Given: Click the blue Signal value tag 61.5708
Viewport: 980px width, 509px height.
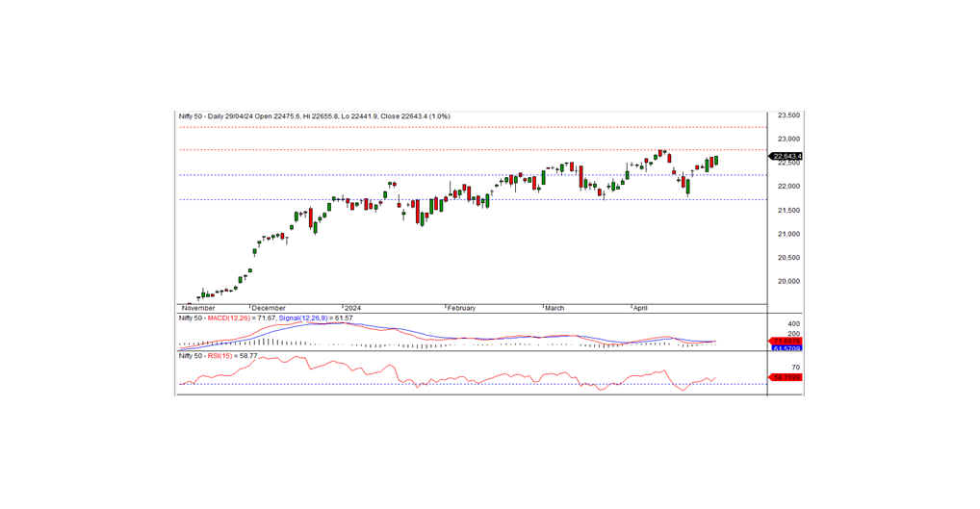Looking at the screenshot, I should (x=787, y=348).
